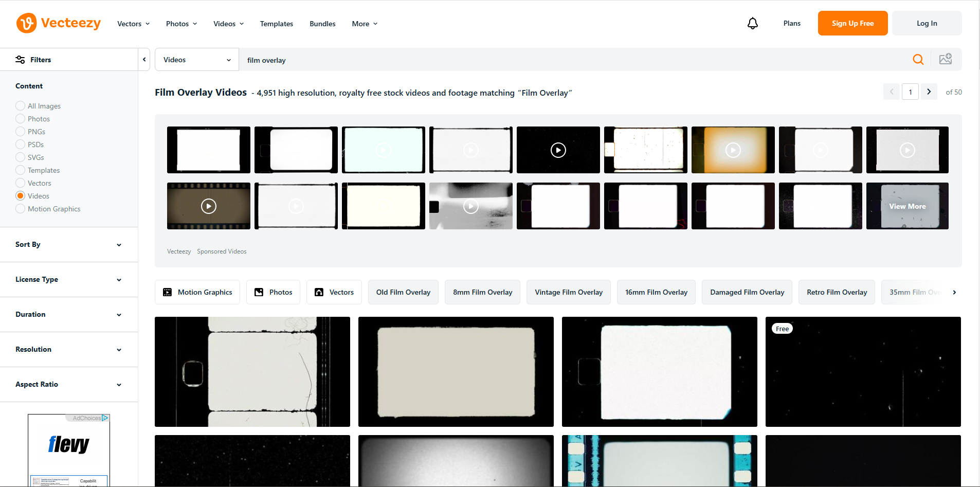Image resolution: width=980 pixels, height=487 pixels.
Task: Play the orange glow sponsored video
Action: tap(733, 150)
